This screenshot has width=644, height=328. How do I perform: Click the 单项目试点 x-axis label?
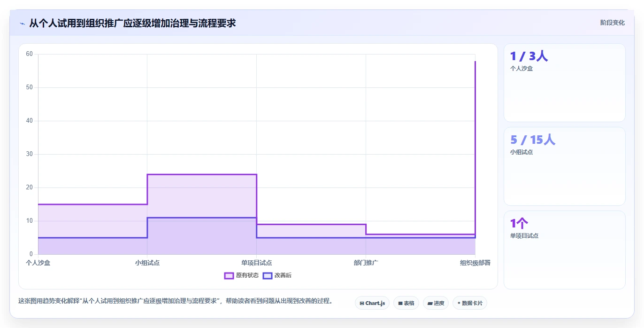pyautogui.click(x=257, y=263)
